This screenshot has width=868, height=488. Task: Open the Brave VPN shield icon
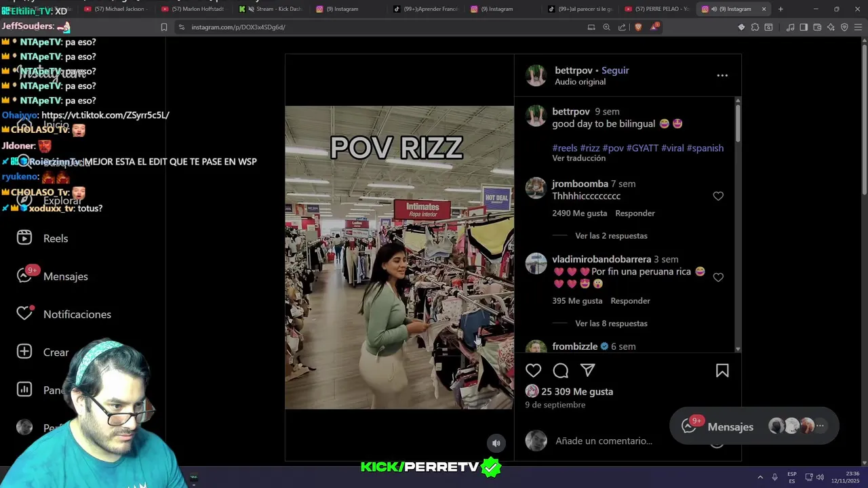click(x=844, y=27)
